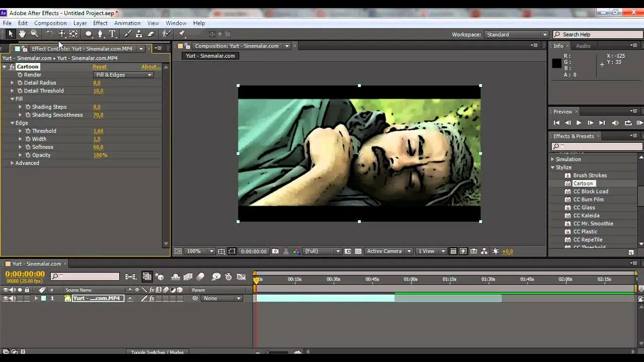Open the Render dropdown Fill & Edges
Screen dimensions: 644x362
click(124, 75)
